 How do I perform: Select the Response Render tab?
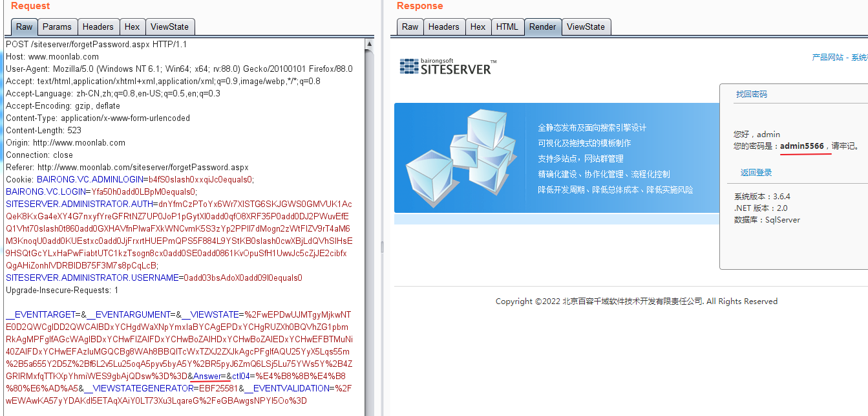pyautogui.click(x=542, y=27)
